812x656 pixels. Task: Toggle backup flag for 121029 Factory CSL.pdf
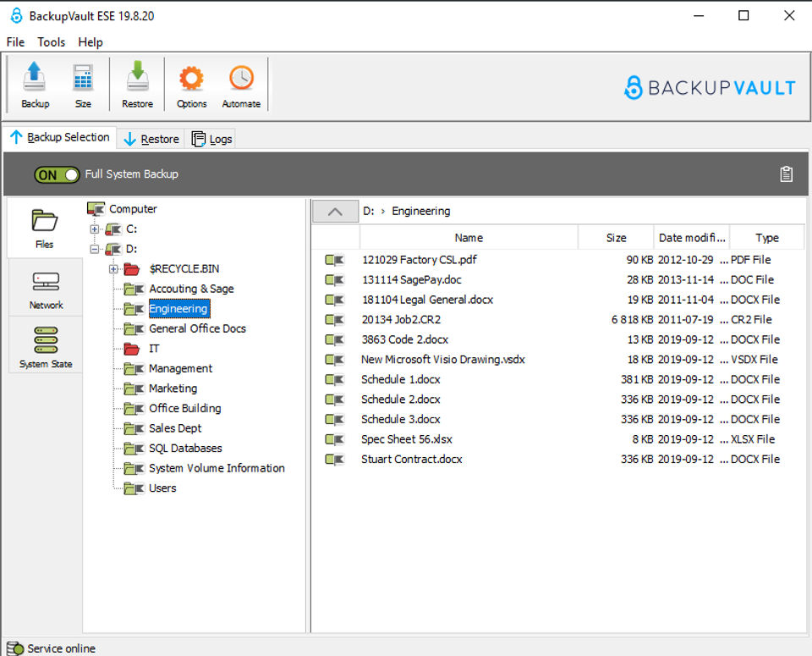(x=335, y=260)
